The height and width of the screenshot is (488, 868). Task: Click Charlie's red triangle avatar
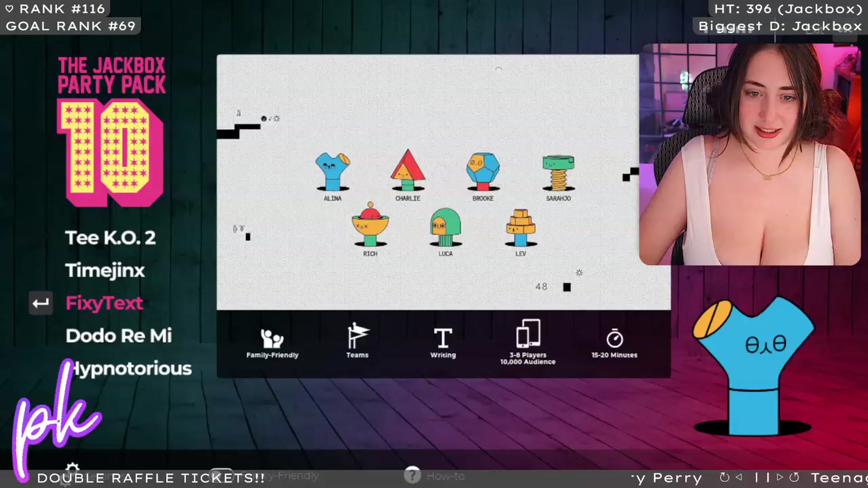(408, 170)
